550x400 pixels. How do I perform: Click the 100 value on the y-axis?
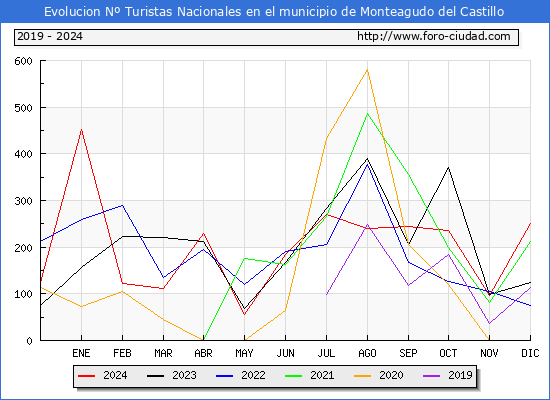(24, 294)
